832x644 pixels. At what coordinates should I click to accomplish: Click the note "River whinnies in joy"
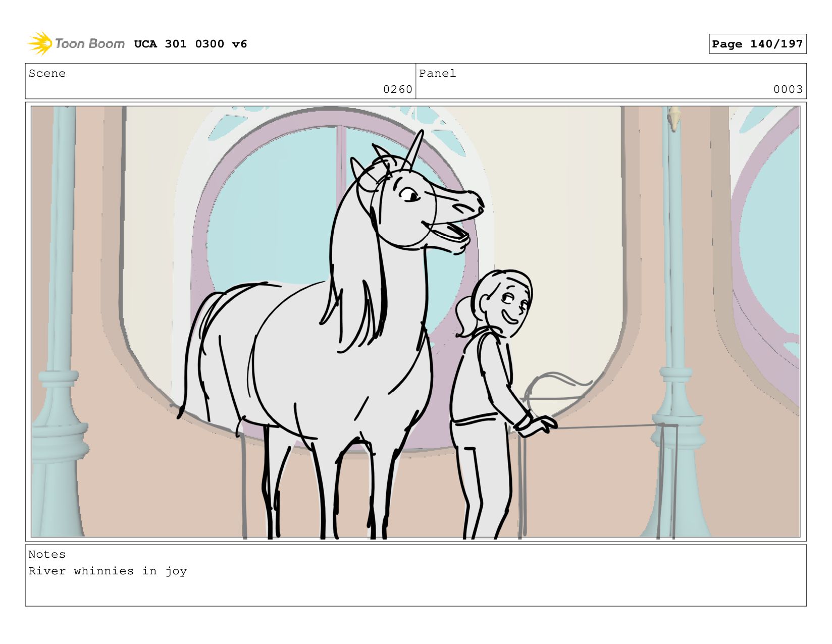tap(108, 571)
